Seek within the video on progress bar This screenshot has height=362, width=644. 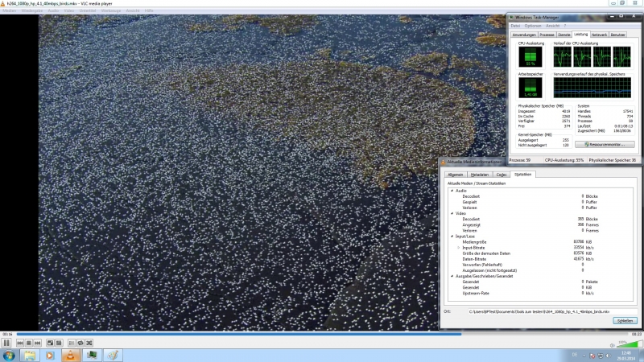pyautogui.click(x=322, y=334)
